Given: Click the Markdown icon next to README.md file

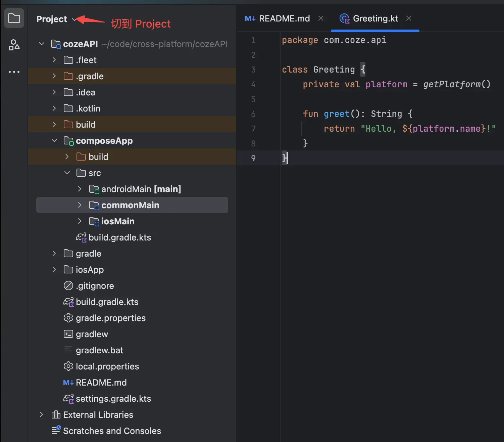Looking at the screenshot, I should (68, 383).
